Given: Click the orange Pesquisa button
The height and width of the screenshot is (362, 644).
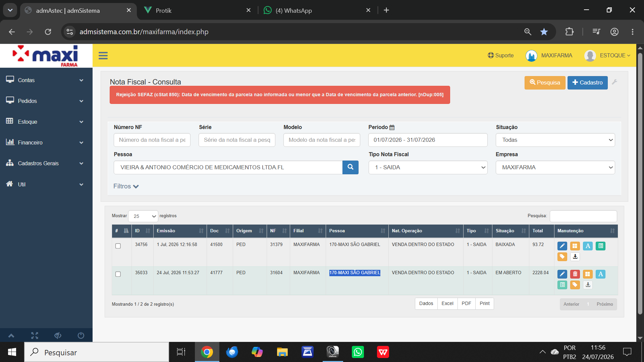Looking at the screenshot, I should pyautogui.click(x=545, y=82).
